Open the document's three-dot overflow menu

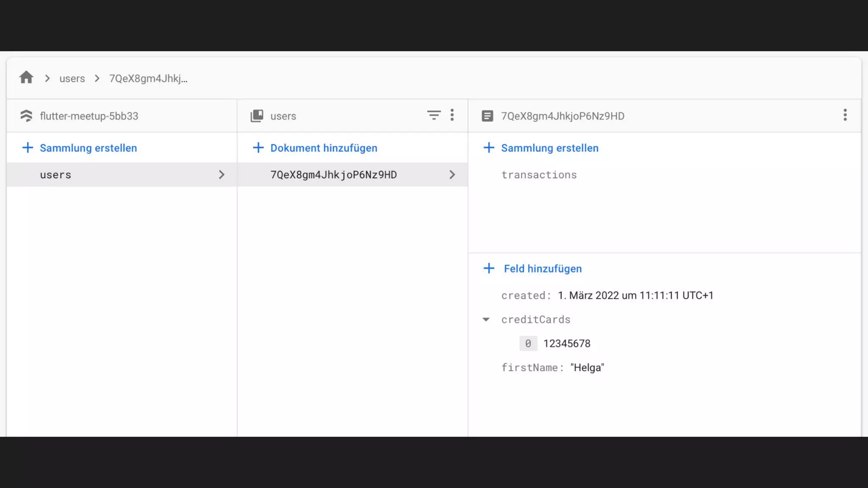click(845, 115)
